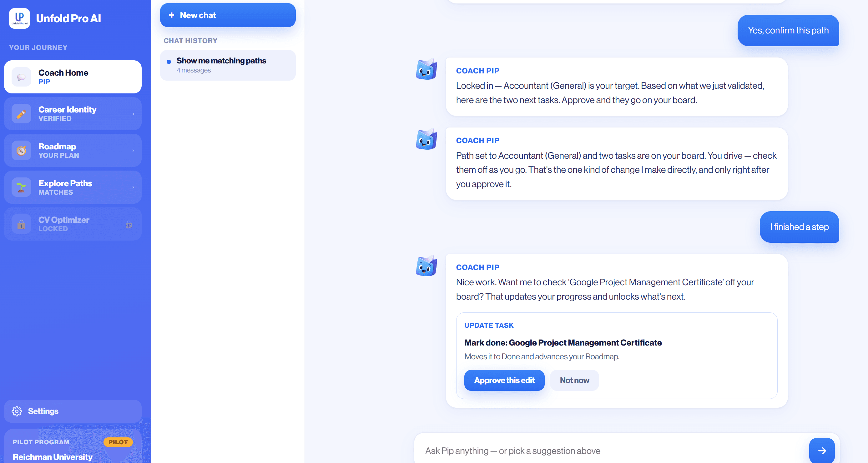Click 'Mark done: Google Project Management Certificate' text
Image resolution: width=868 pixels, height=463 pixels.
[563, 343]
